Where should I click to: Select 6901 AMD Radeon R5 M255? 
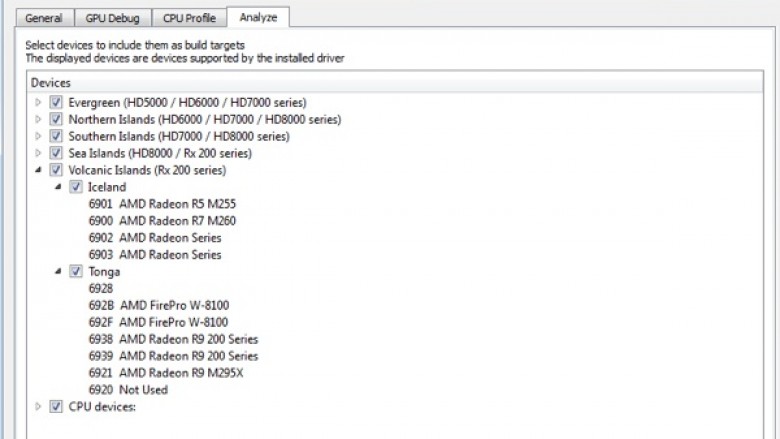click(x=162, y=204)
